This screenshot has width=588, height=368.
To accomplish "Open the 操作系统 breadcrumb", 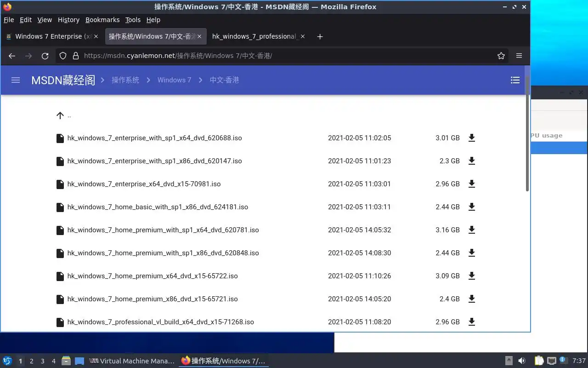I will click(x=125, y=80).
